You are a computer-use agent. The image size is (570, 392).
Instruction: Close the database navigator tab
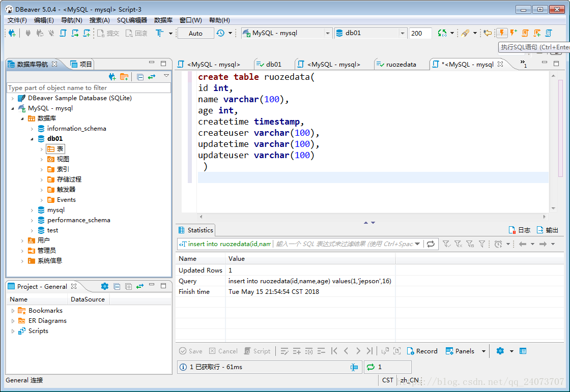coord(54,64)
